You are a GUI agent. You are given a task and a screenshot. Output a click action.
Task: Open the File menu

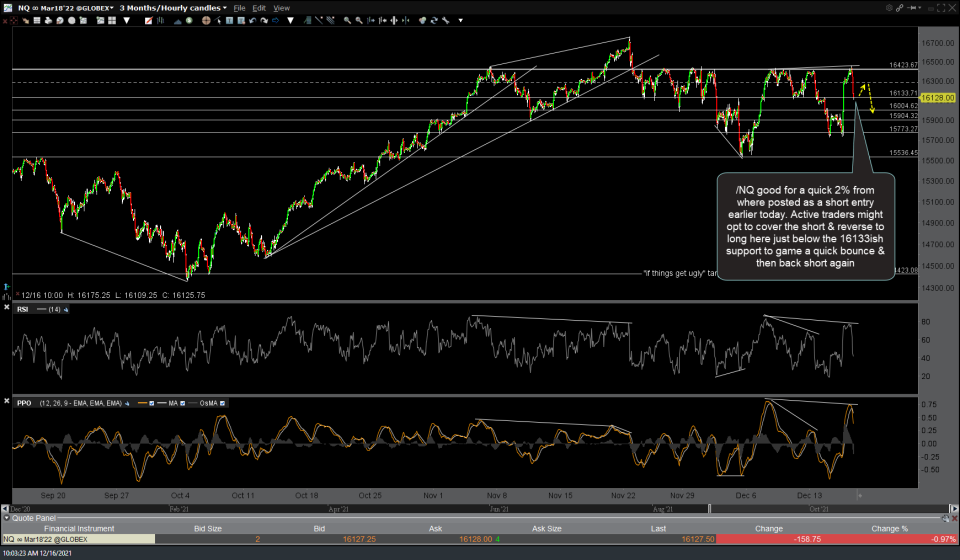(239, 8)
